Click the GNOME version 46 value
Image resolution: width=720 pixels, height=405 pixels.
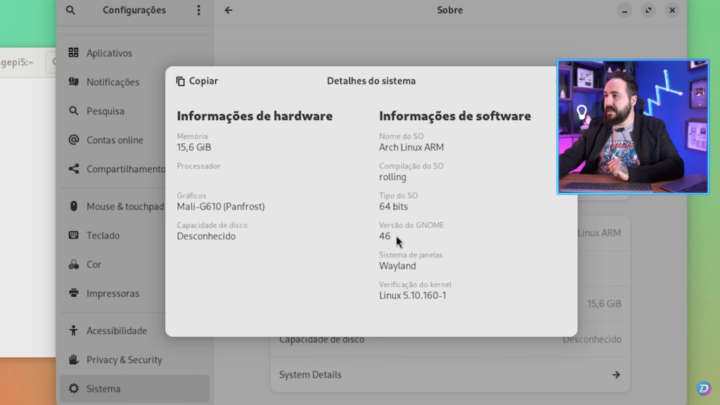(x=385, y=236)
